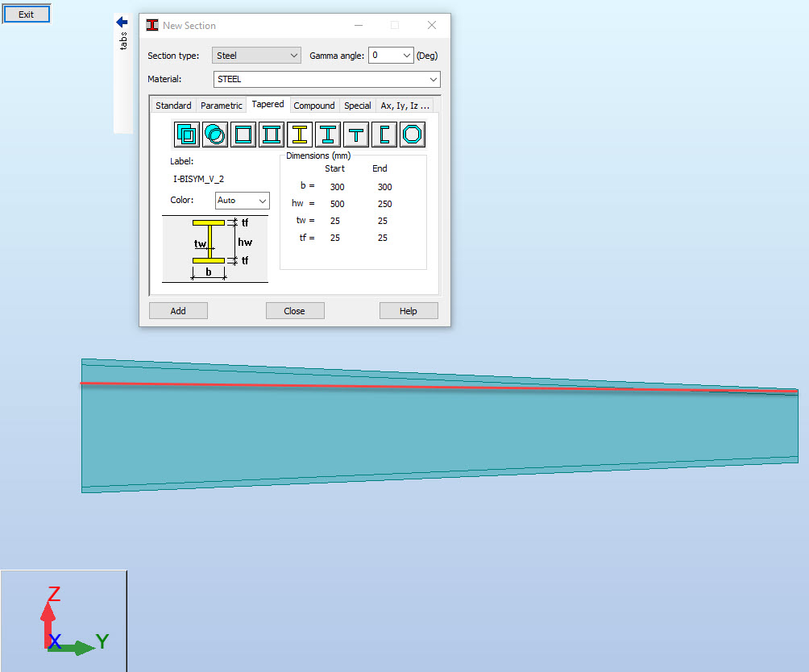
Task: Select the highlighted bisymmetric I-section icon
Action: point(299,134)
